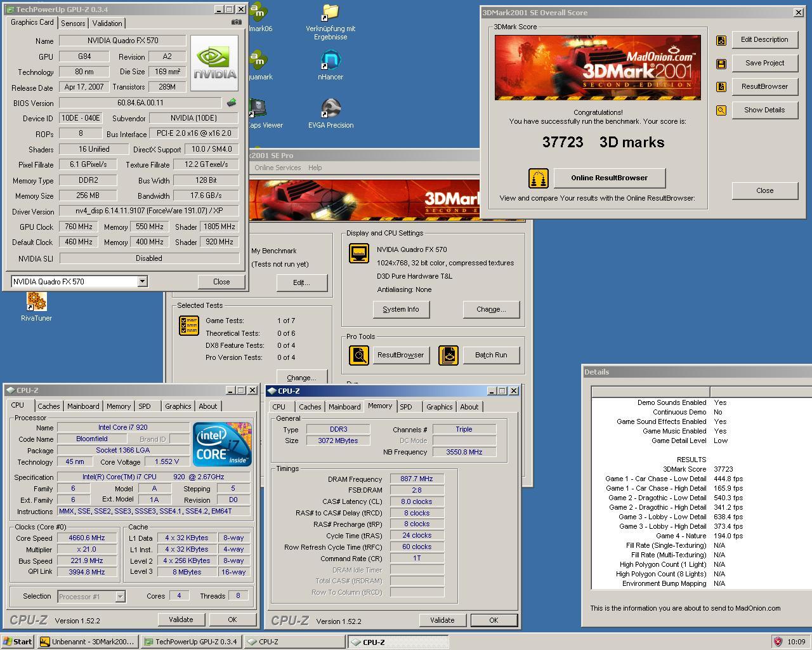Click the Save Project floppy icon

click(721, 63)
